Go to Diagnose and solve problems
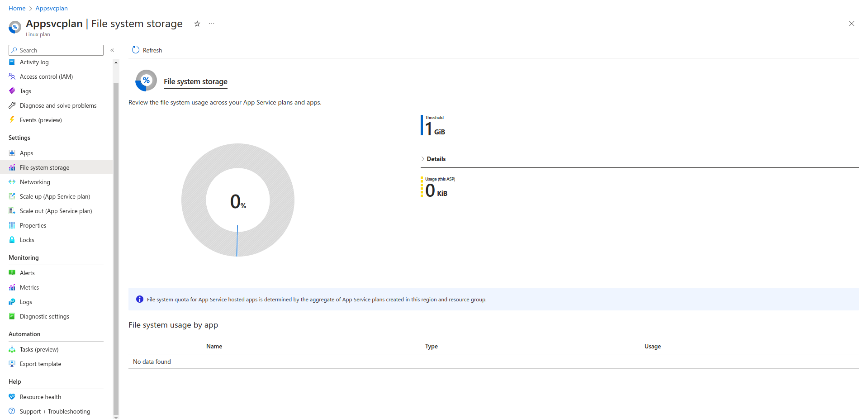The image size is (868, 419). tap(58, 105)
